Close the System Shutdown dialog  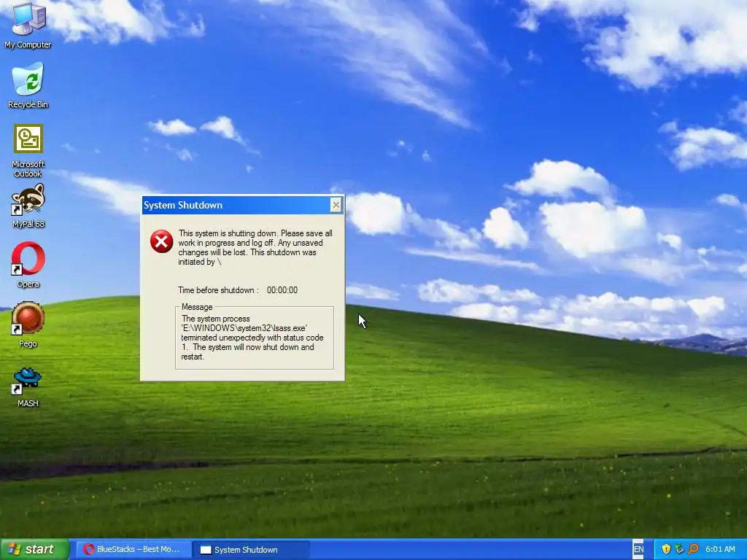point(336,205)
